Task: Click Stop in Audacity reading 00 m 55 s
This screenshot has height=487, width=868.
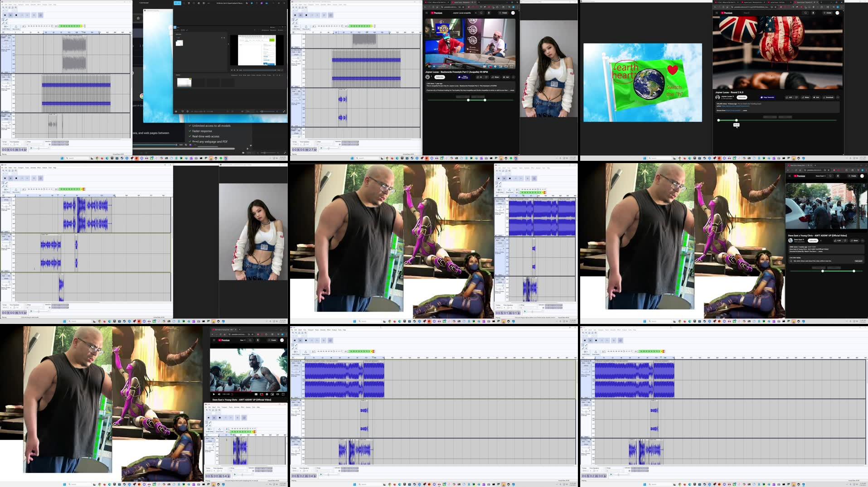Action: pos(16,178)
